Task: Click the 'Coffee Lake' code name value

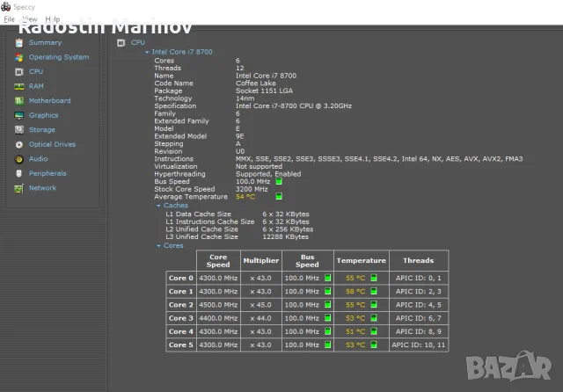Action: click(256, 83)
